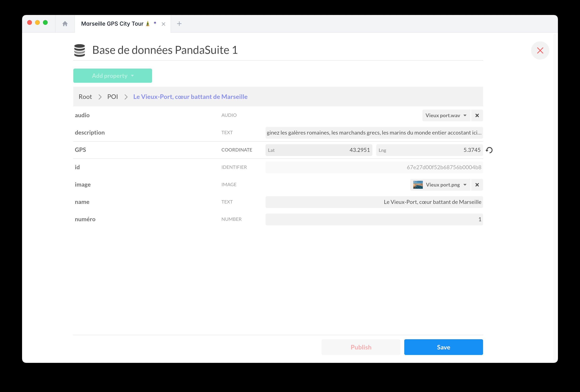Click the home icon tab
580x392 pixels.
tap(65, 24)
